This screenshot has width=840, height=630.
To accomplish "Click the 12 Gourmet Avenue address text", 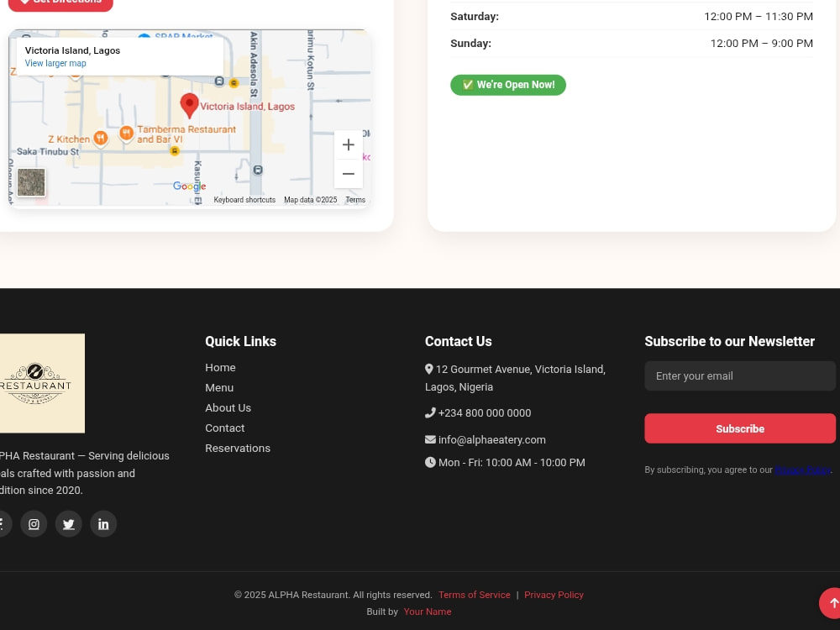I will [515, 378].
